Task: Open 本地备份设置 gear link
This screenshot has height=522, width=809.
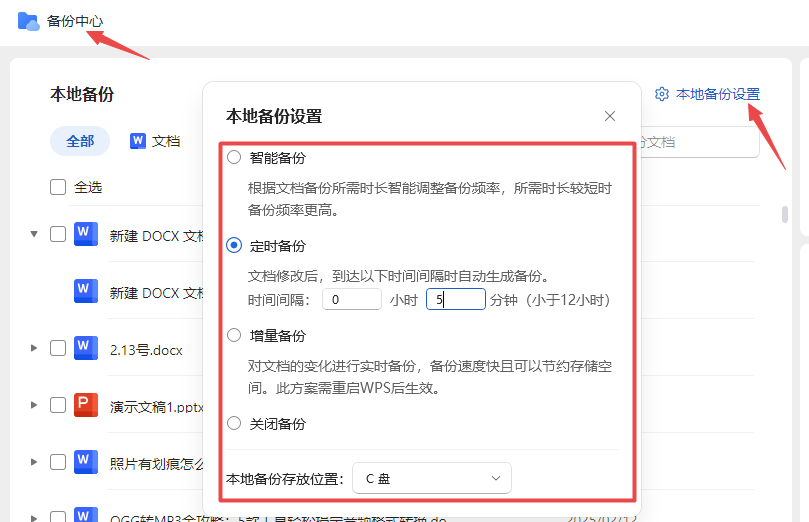Action: pos(707,94)
